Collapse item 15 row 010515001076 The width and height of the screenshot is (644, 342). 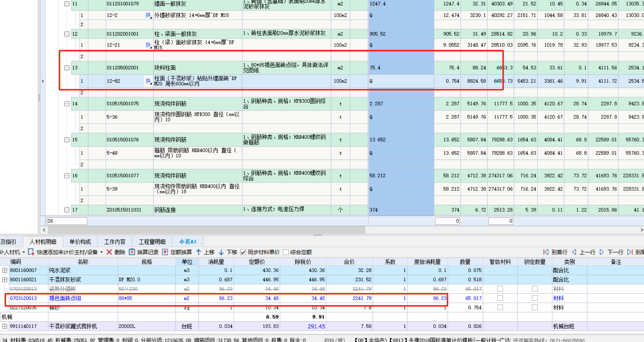click(67, 140)
